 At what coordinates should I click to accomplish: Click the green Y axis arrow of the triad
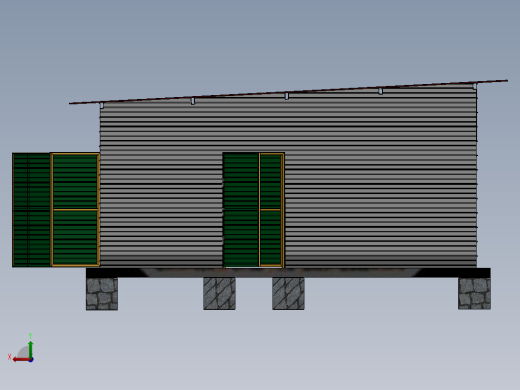point(31,349)
